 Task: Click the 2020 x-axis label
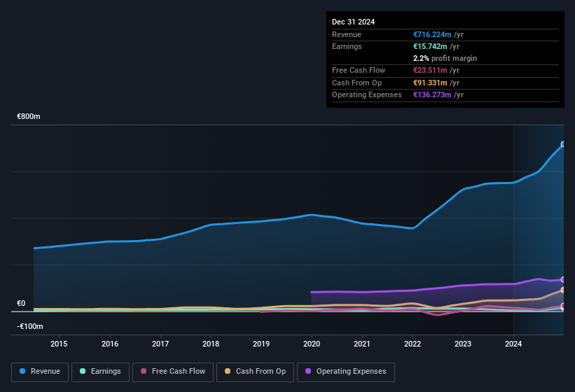[x=312, y=344]
